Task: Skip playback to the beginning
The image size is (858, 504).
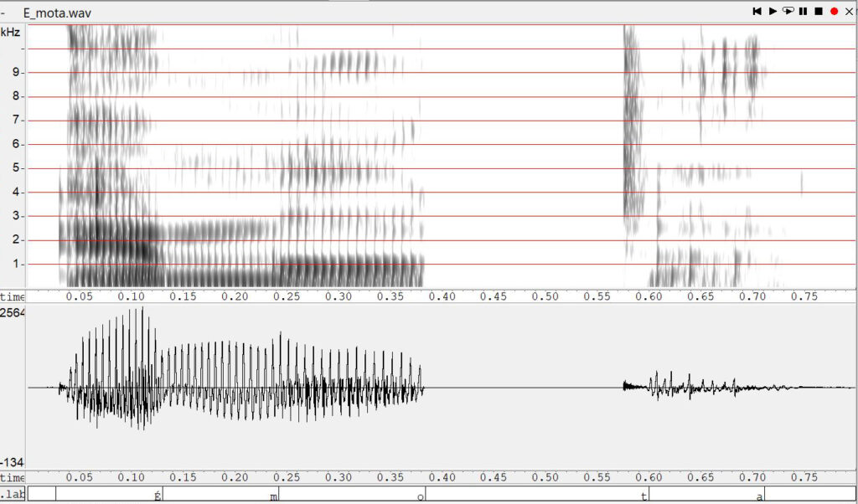Action: [x=757, y=11]
